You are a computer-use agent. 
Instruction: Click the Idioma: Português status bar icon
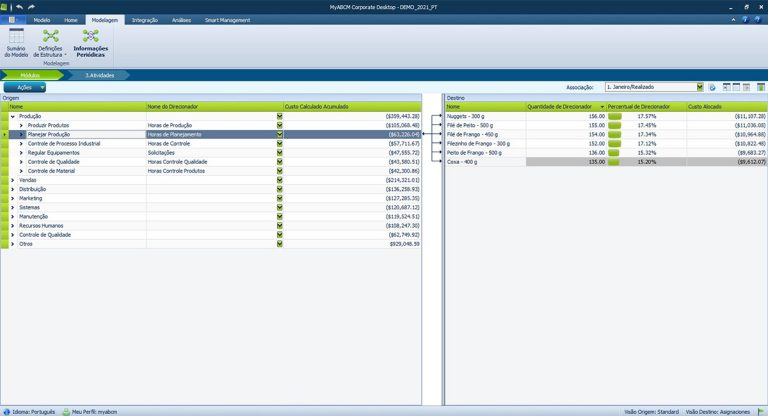tap(6, 411)
